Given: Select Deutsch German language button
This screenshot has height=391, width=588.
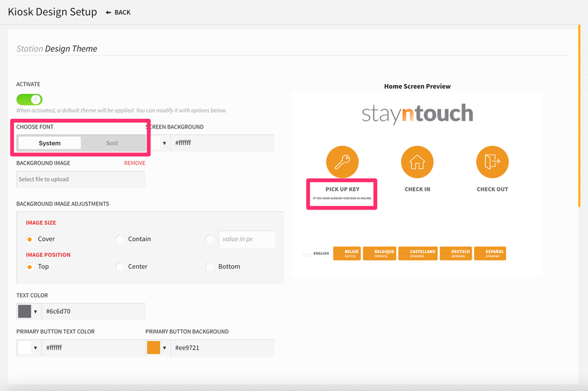Looking at the screenshot, I should (456, 254).
